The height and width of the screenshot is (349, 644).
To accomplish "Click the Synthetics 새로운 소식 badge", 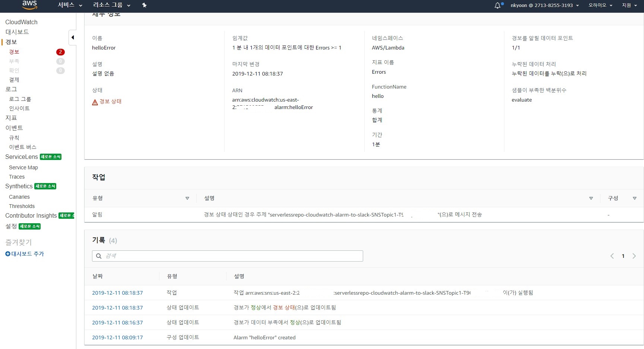I will pyautogui.click(x=45, y=186).
